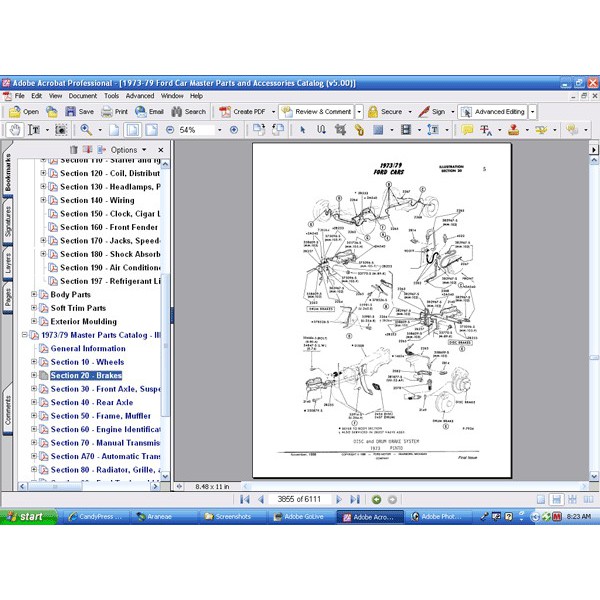
Task: Toggle single page layout in status bar
Action: pyautogui.click(x=541, y=499)
